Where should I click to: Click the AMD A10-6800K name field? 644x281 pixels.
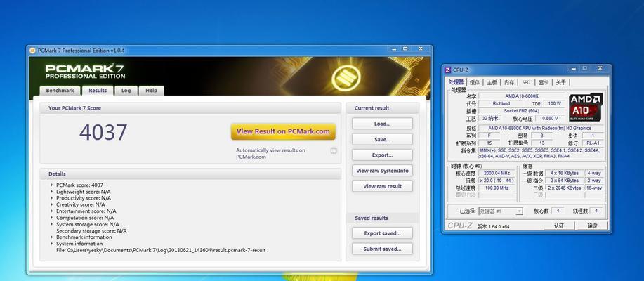(521, 96)
